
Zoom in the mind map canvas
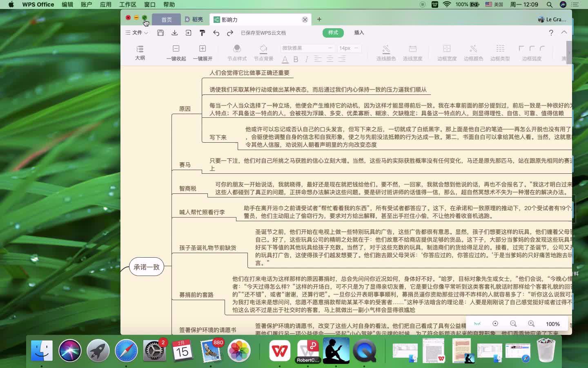click(531, 324)
